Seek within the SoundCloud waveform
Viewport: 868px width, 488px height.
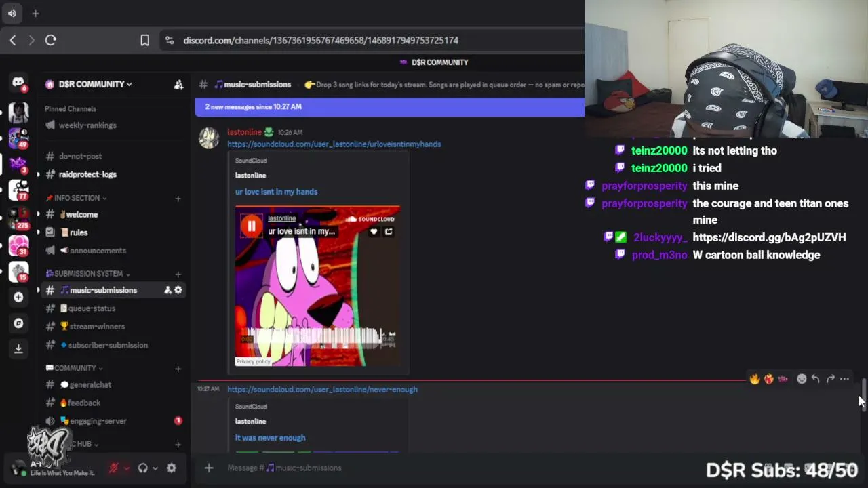pos(318,337)
